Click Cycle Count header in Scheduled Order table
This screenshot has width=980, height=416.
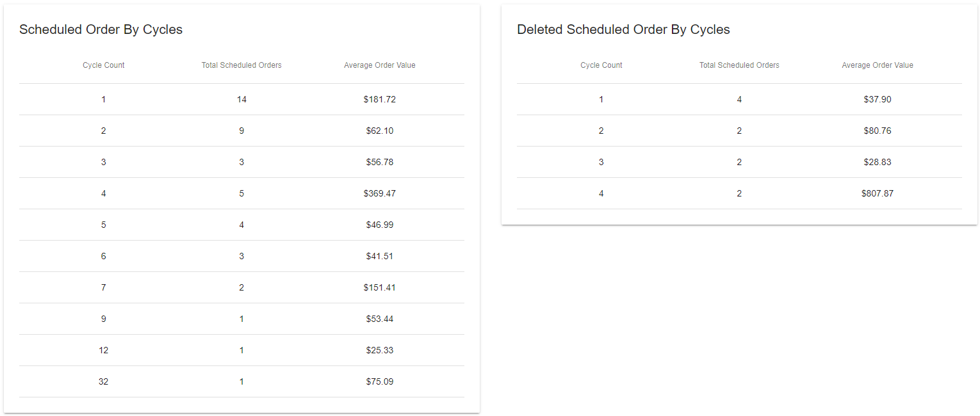pyautogui.click(x=104, y=65)
